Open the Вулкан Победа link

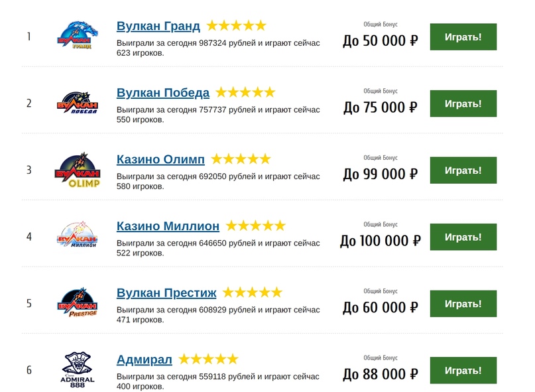(162, 93)
